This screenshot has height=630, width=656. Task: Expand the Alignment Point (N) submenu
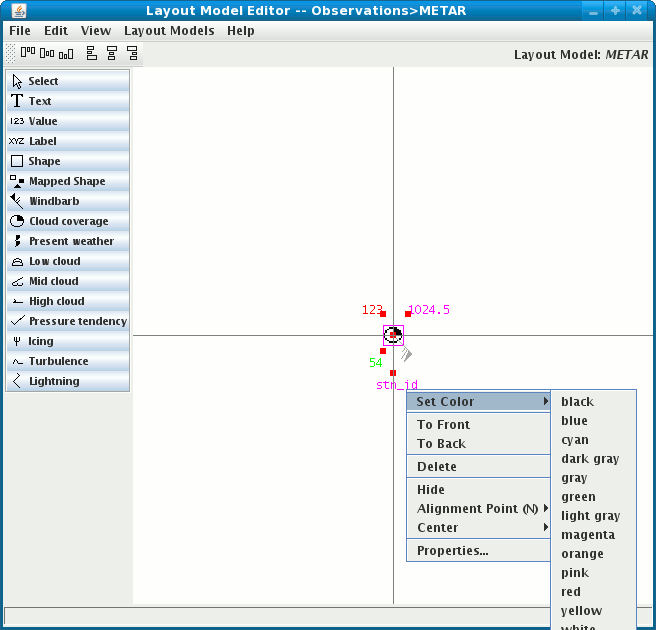point(479,509)
